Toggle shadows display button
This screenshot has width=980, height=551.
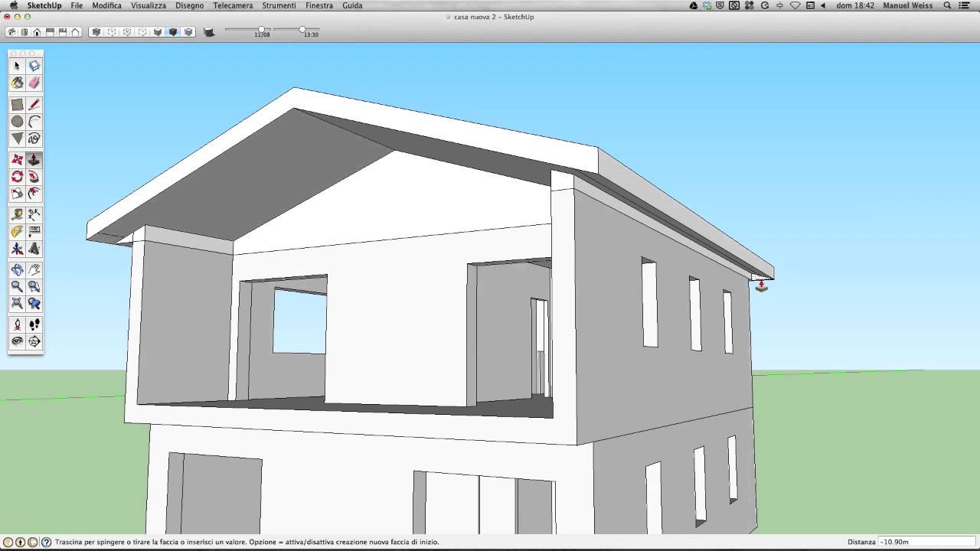[209, 32]
